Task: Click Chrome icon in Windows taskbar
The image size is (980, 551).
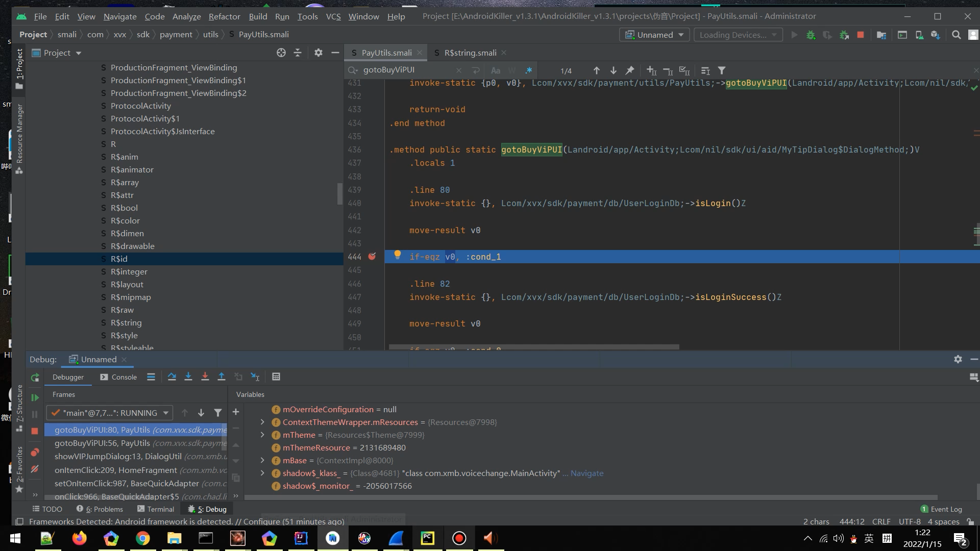Action: tap(143, 538)
